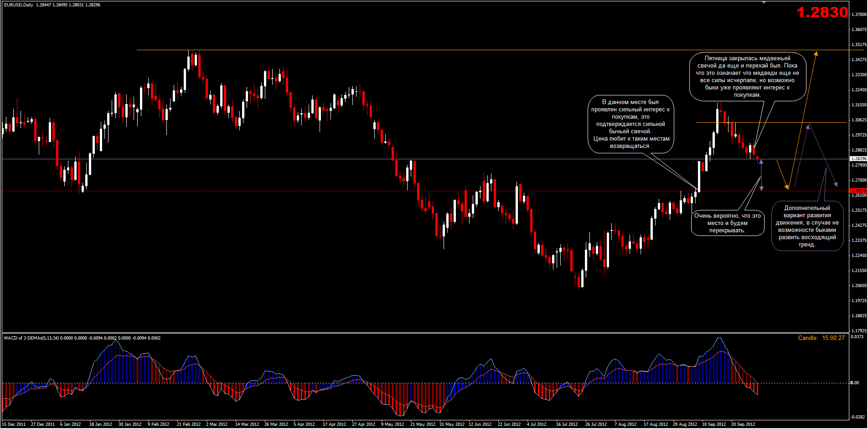The height and width of the screenshot is (429, 868).
Task: Click the large red 1.2830 price display
Action: tap(822, 12)
